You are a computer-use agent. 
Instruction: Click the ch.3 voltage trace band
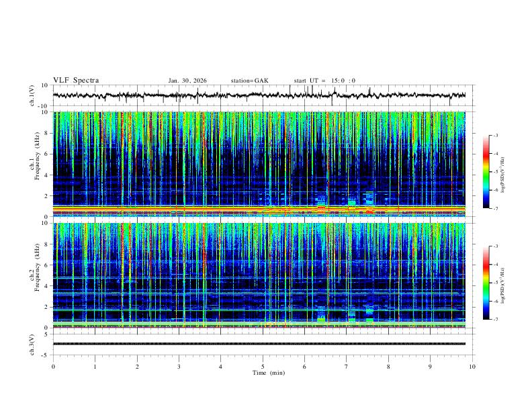coord(259,344)
